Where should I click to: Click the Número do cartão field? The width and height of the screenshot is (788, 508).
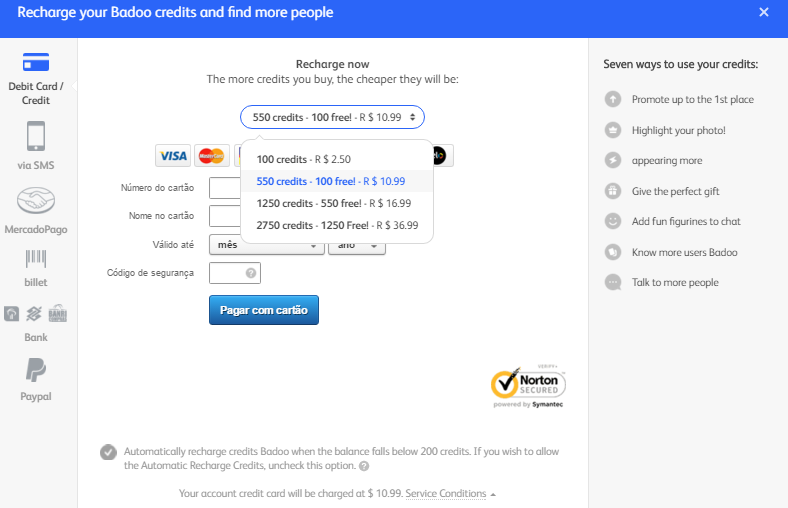[225, 188]
